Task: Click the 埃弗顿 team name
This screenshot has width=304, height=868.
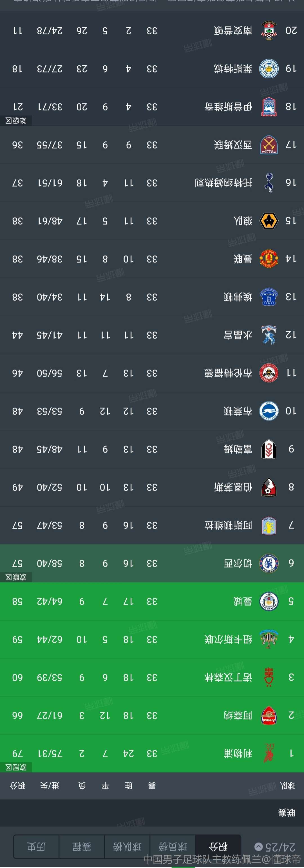Action: [238, 297]
